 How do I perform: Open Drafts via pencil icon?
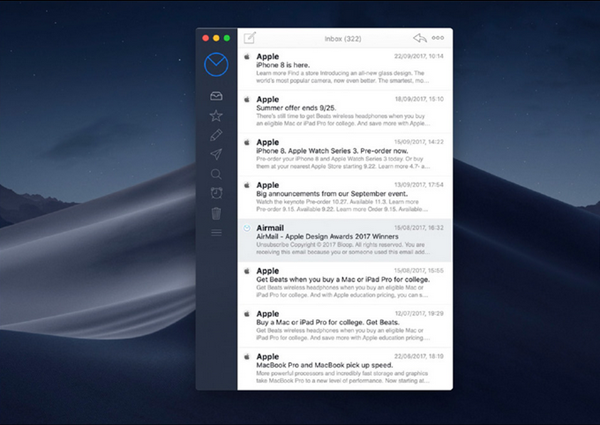click(216, 135)
